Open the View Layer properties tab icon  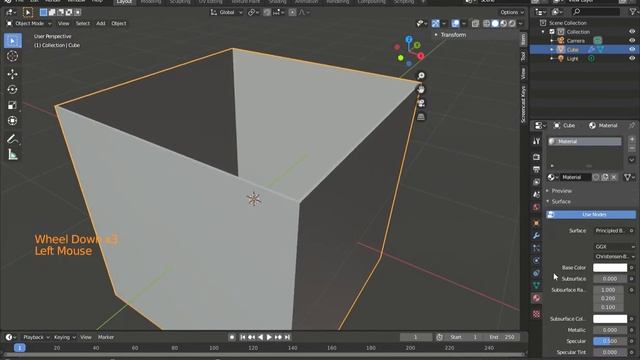pyautogui.click(x=536, y=182)
